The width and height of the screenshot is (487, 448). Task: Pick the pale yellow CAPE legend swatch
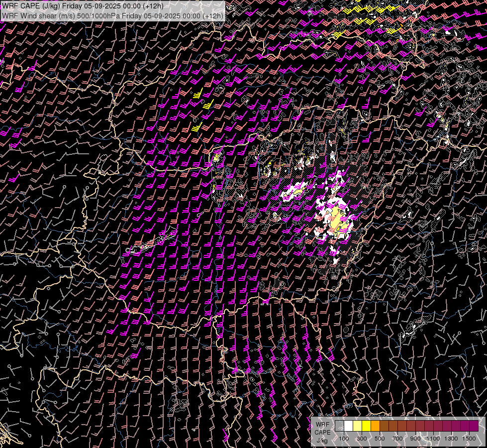pyautogui.click(x=358, y=426)
